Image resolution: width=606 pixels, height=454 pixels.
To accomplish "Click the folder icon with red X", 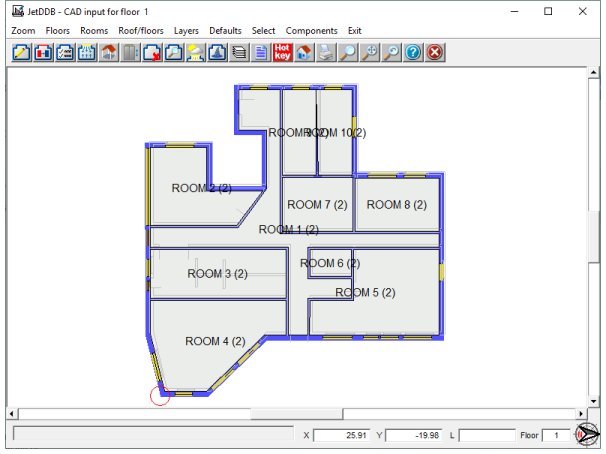I will (152, 52).
